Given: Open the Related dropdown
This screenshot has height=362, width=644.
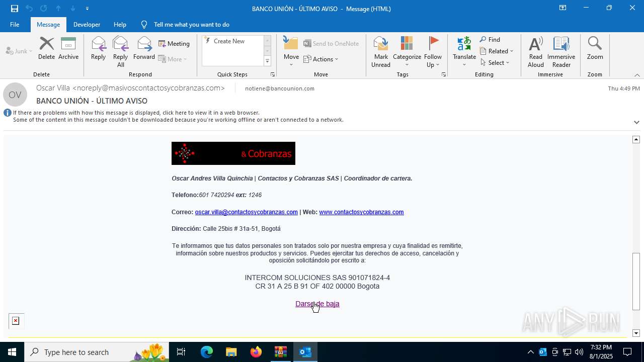Looking at the screenshot, I should [x=496, y=51].
